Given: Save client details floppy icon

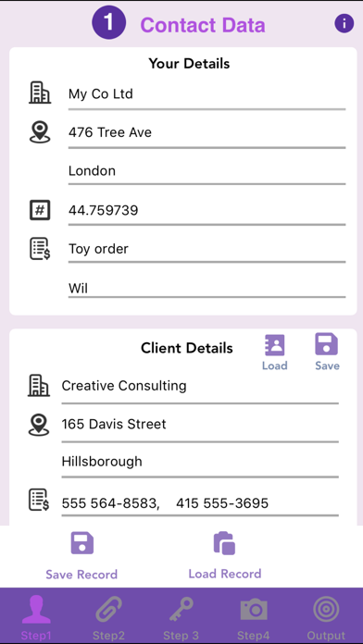Looking at the screenshot, I should pyautogui.click(x=327, y=344).
